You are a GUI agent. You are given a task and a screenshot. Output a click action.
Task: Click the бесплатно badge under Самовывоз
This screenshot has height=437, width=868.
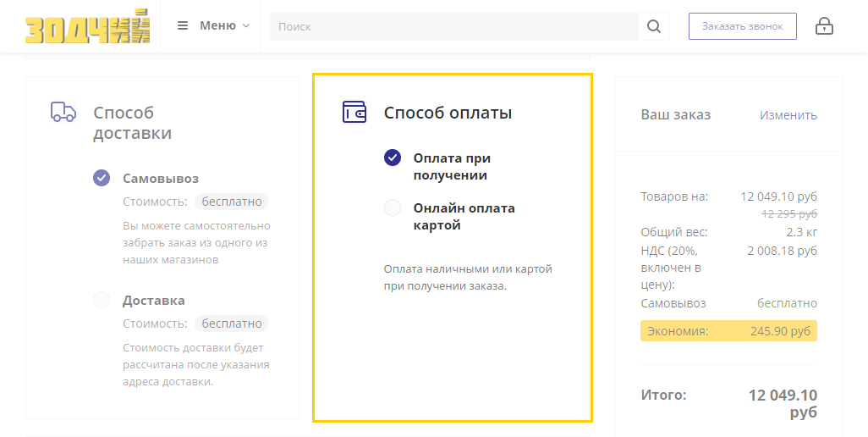click(x=231, y=202)
